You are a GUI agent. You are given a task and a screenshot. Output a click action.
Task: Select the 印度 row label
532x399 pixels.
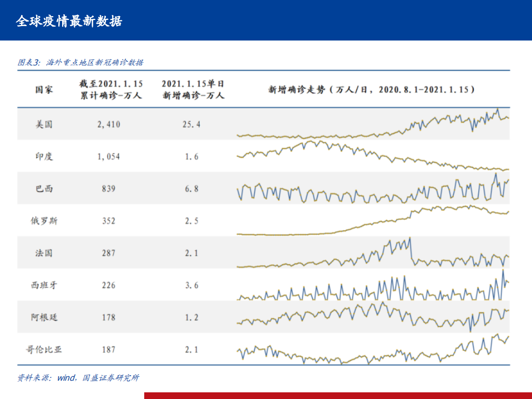pyautogui.click(x=44, y=156)
